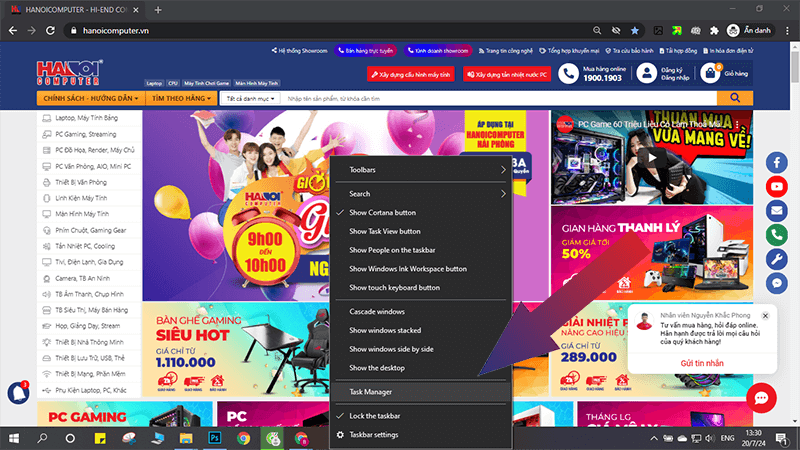Click the email envelope floating icon

click(x=777, y=211)
